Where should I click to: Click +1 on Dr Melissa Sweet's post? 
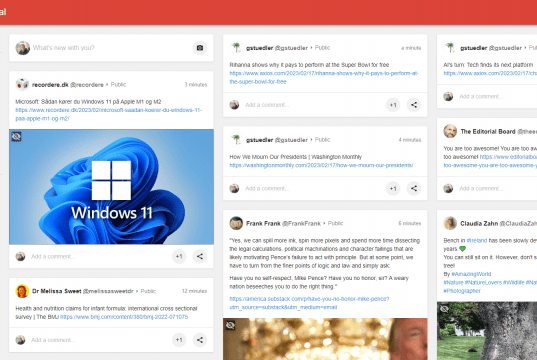coord(179,340)
